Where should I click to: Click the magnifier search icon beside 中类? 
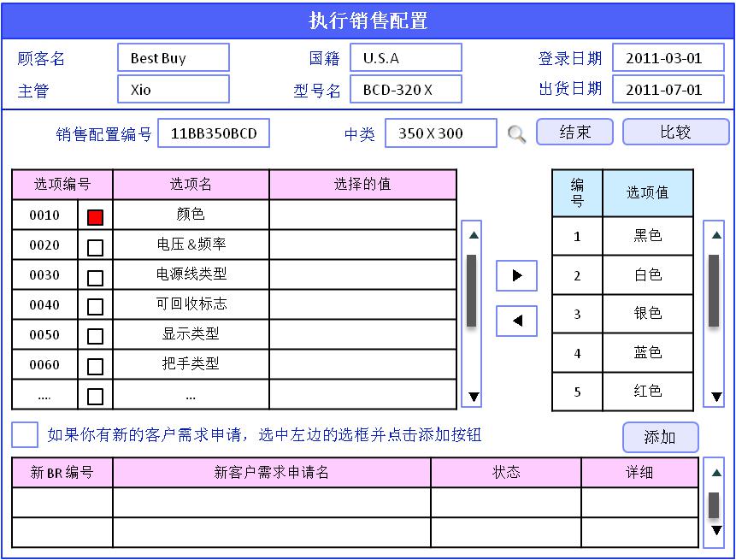point(516,134)
